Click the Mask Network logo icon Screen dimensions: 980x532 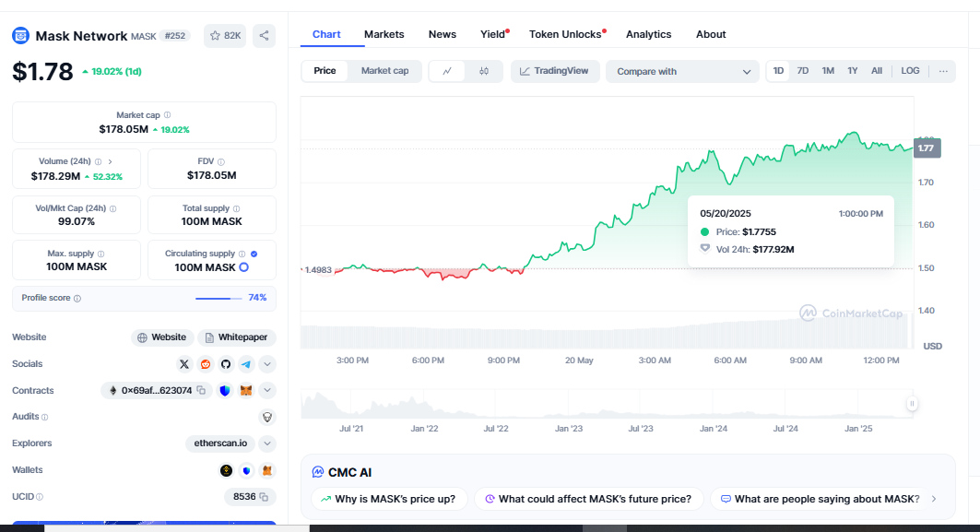pyautogui.click(x=20, y=36)
